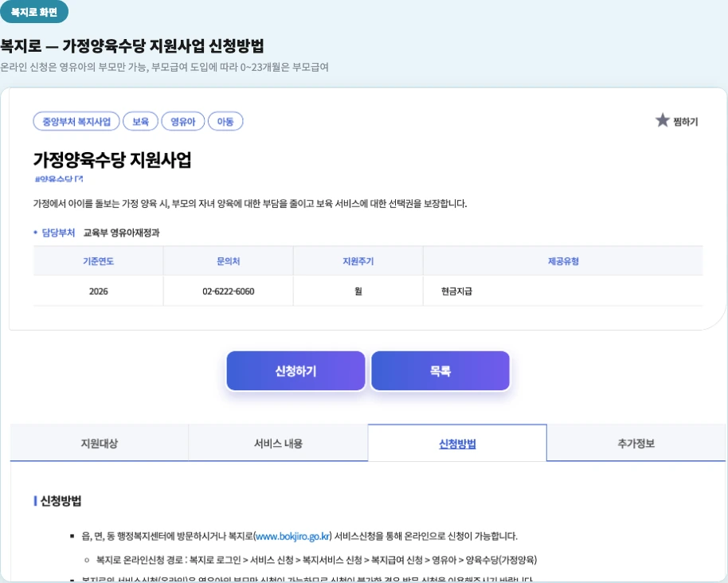Click the 목록 button
The image size is (728, 583).
tap(440, 371)
